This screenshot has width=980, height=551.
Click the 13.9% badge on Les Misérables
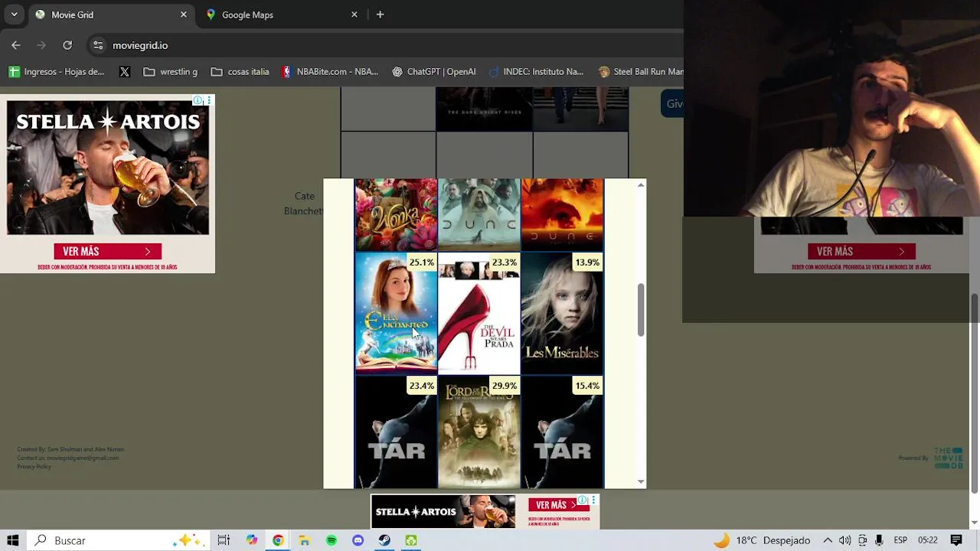587,262
